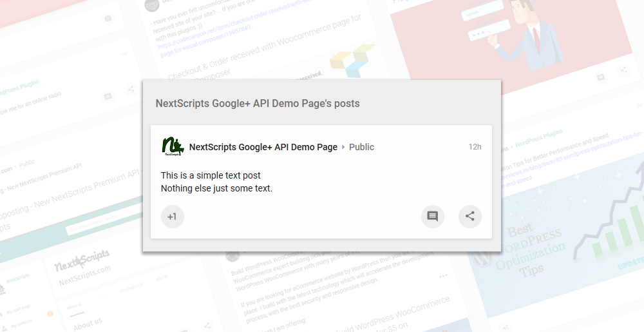Viewport: 644px width, 332px height.
Task: Click the Public visibility label
Action: pyautogui.click(x=361, y=147)
